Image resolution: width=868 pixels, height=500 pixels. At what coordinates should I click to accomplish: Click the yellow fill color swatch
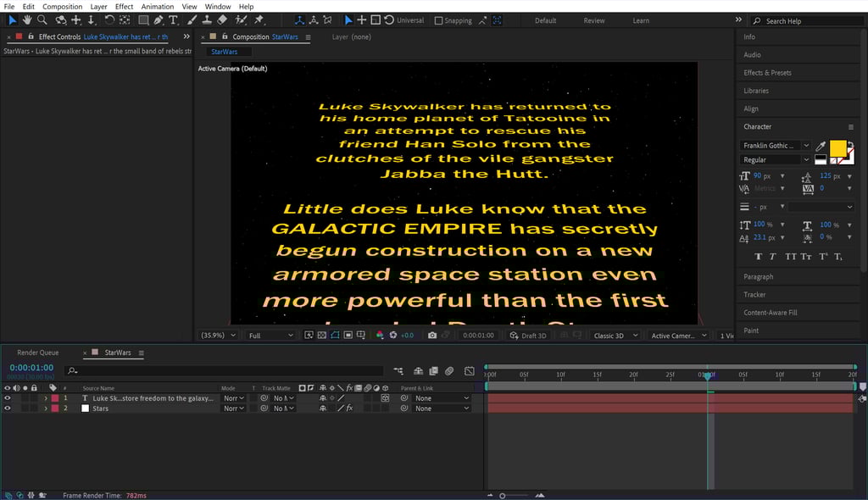[x=837, y=148]
